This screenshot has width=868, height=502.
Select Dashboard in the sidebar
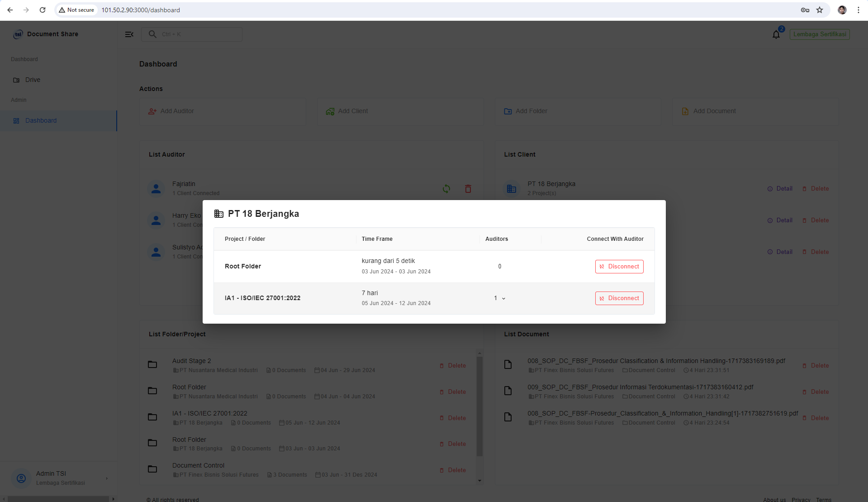coord(41,120)
